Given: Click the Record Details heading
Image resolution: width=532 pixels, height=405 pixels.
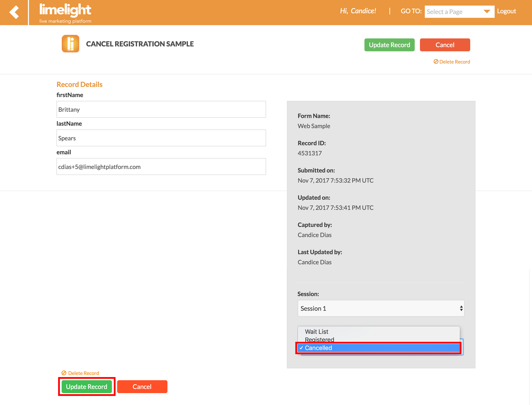Looking at the screenshot, I should [x=80, y=84].
